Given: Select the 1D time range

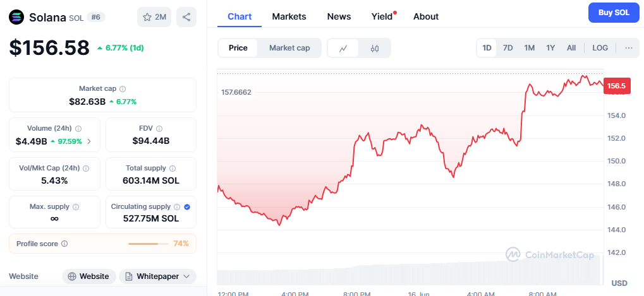Looking at the screenshot, I should 487,48.
